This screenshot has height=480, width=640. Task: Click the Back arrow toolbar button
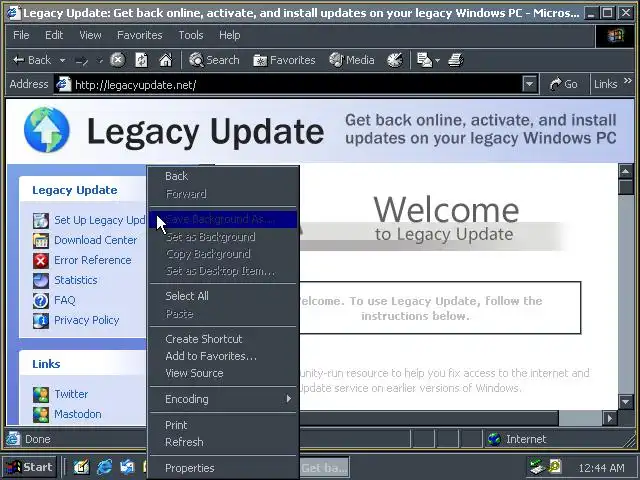click(x=32, y=60)
